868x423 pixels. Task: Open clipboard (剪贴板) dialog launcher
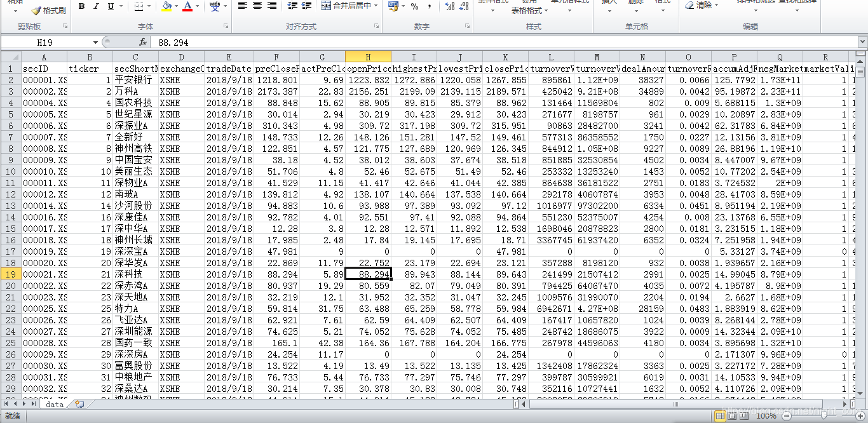click(x=65, y=27)
